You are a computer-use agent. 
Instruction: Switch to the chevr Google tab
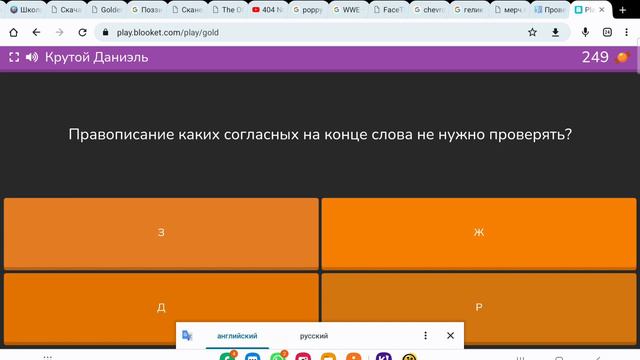tap(429, 10)
